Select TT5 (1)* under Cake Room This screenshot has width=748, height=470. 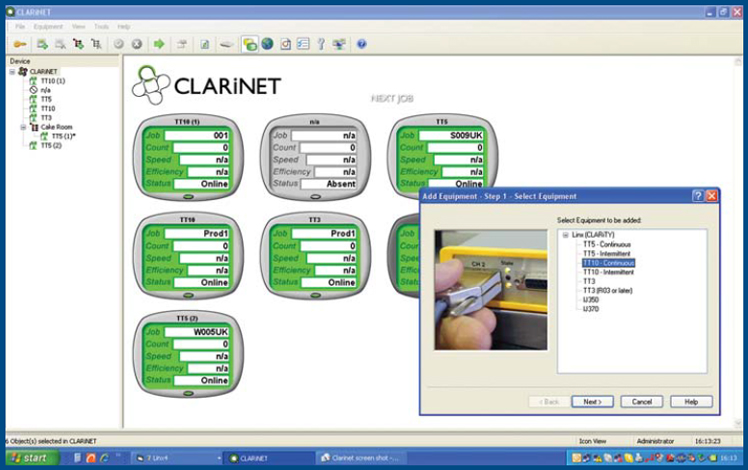(x=63, y=136)
